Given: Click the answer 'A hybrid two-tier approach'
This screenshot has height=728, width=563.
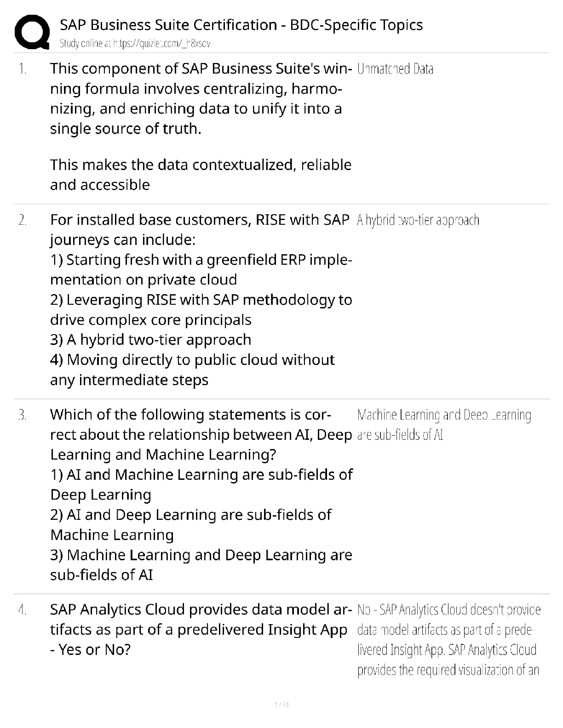Looking at the screenshot, I should [418, 221].
